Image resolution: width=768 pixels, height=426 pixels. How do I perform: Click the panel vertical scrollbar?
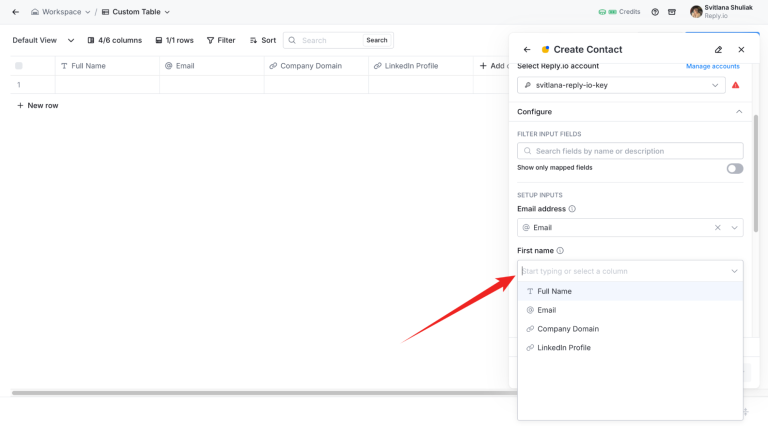tap(756, 174)
